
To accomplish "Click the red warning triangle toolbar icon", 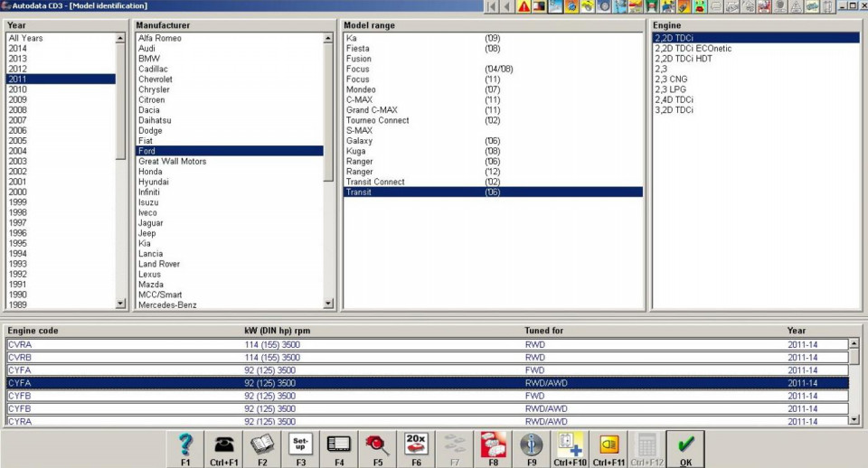I will coord(524,6).
